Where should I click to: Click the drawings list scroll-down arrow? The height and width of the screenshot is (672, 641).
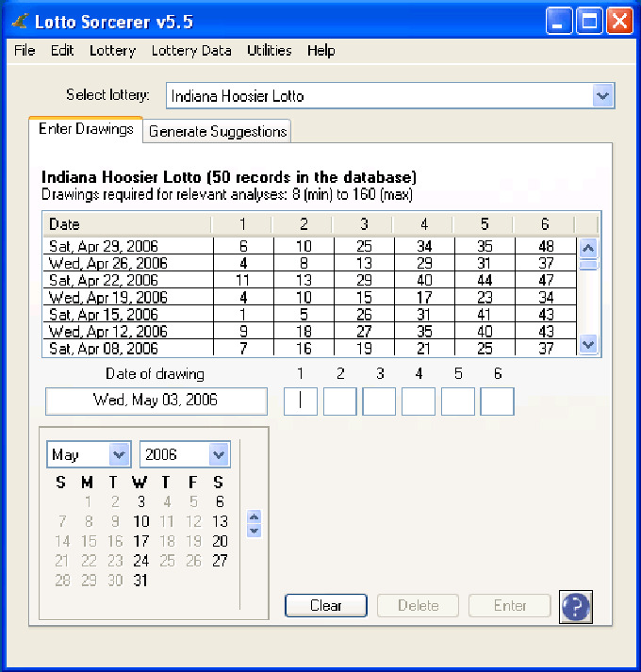(x=588, y=344)
